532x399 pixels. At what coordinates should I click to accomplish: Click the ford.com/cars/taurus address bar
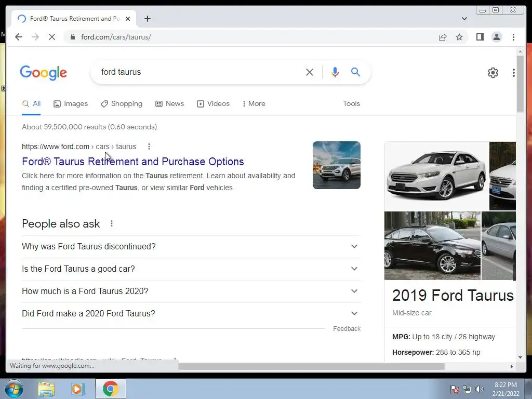click(251, 37)
